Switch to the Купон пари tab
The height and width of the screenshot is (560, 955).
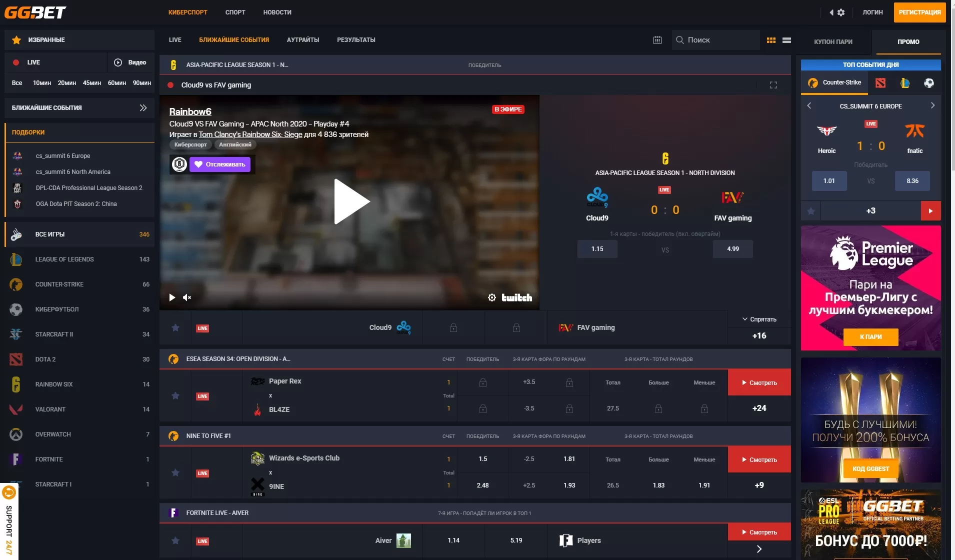click(833, 42)
